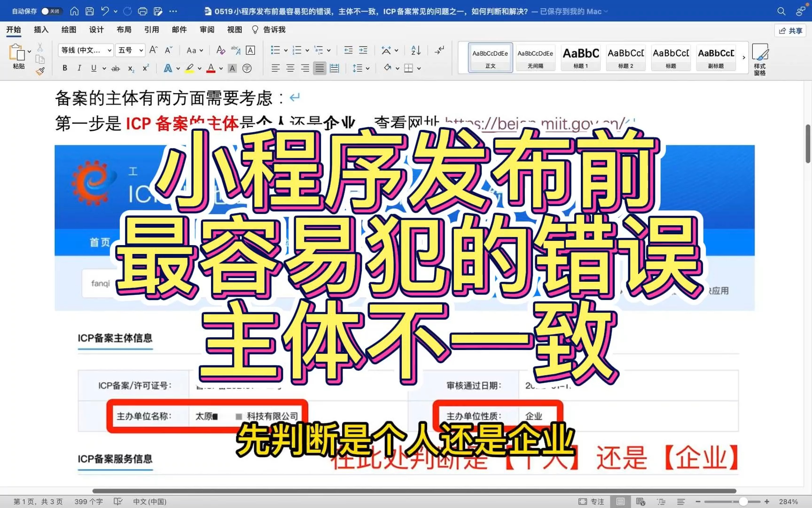Open the 样式窗格 styles pane

coord(760,59)
